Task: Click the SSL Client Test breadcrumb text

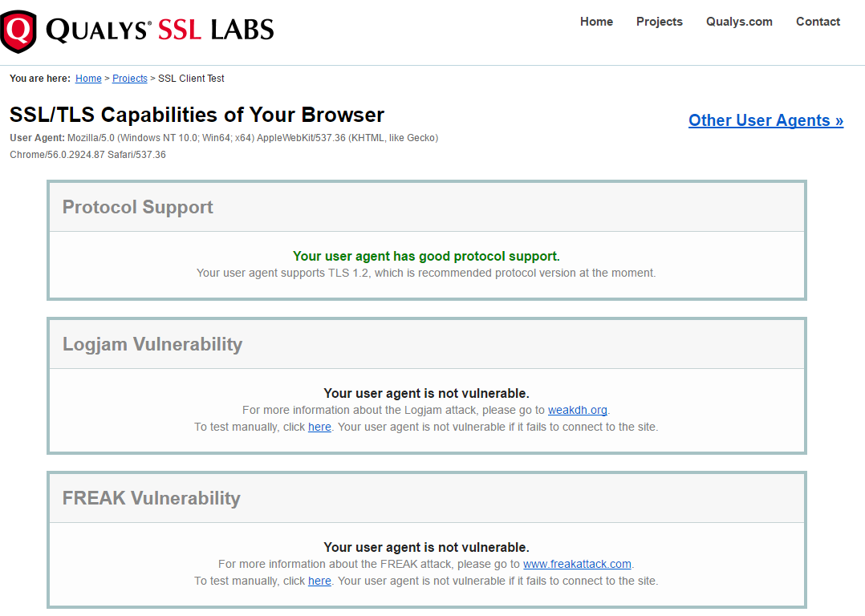Action: point(191,79)
